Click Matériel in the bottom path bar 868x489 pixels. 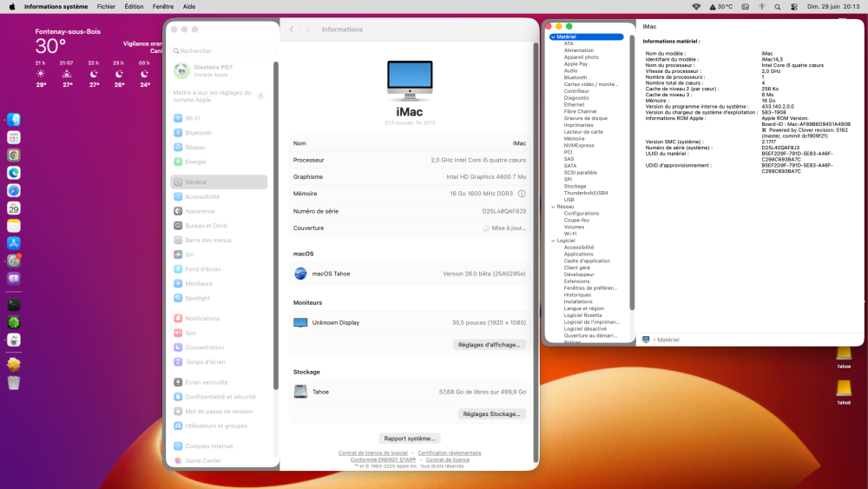pos(667,340)
